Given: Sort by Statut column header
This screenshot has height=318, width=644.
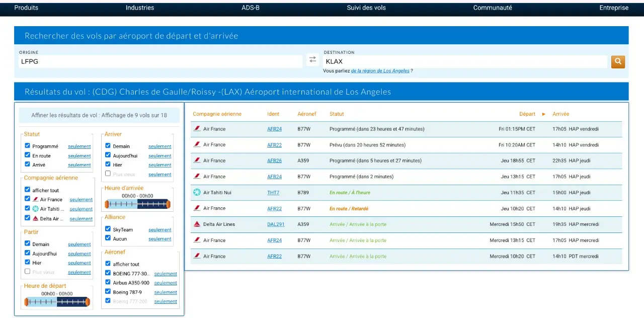Looking at the screenshot, I should (x=337, y=114).
